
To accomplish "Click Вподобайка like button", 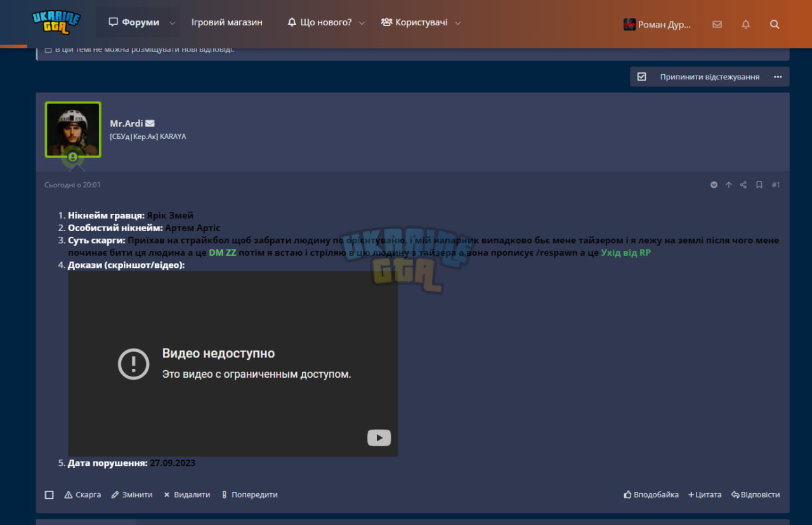I will [651, 495].
